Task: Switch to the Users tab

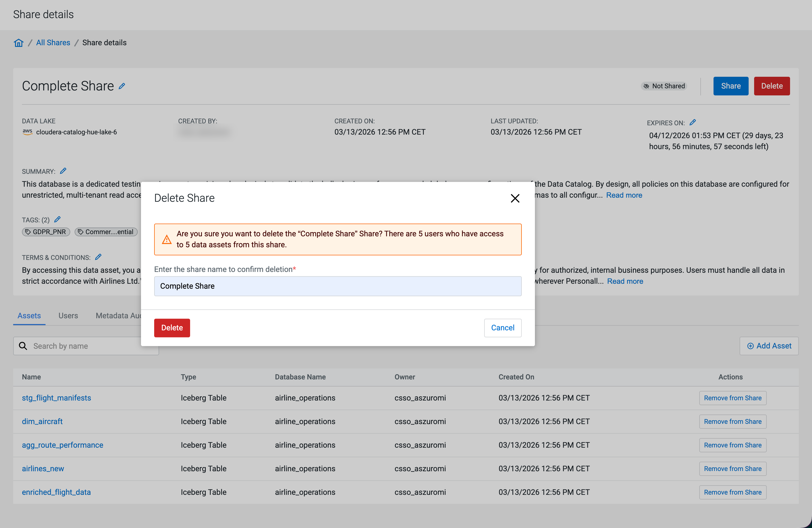Action: click(x=68, y=316)
